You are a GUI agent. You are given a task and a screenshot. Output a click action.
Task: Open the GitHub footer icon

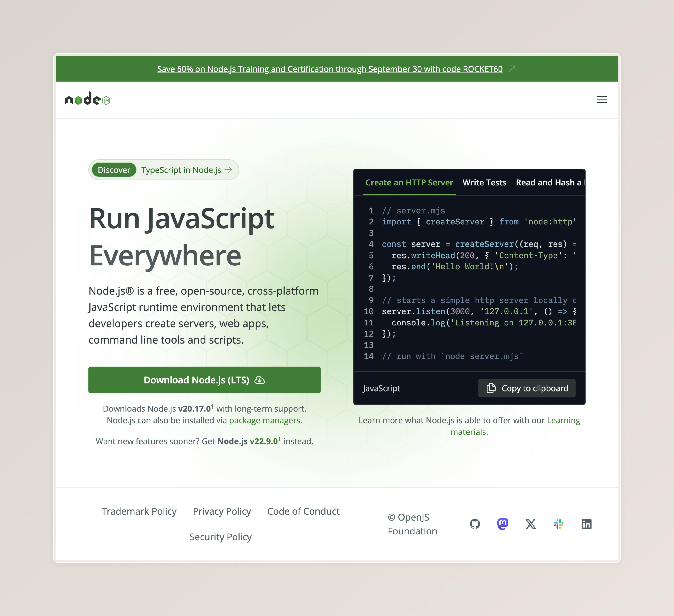[475, 524]
